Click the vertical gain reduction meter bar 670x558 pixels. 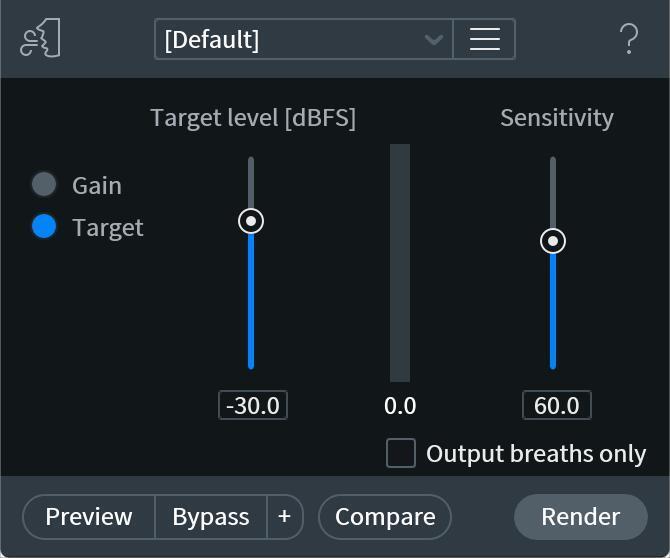click(400, 262)
